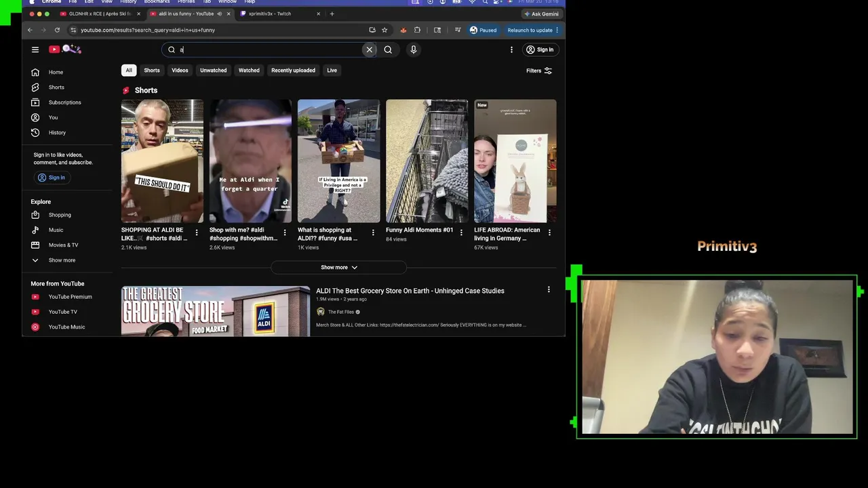868x488 pixels.
Task: Open LIFE ABROAD short thumbnail
Action: click(515, 161)
